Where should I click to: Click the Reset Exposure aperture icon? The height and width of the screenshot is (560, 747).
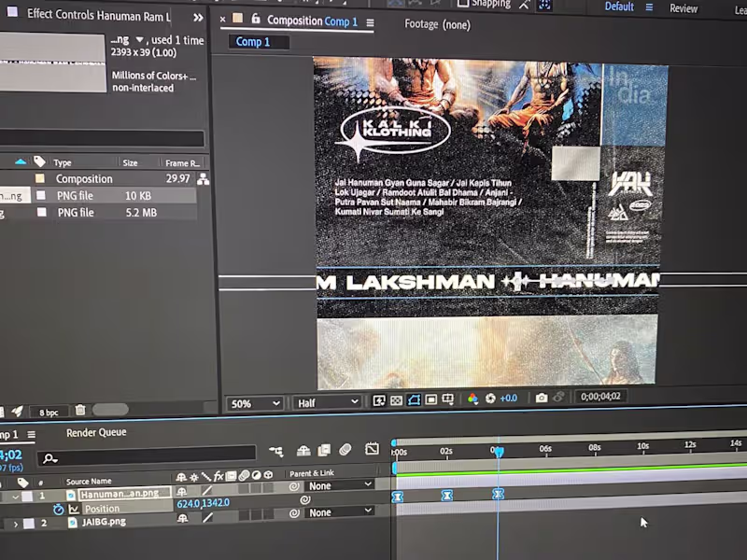tap(490, 399)
